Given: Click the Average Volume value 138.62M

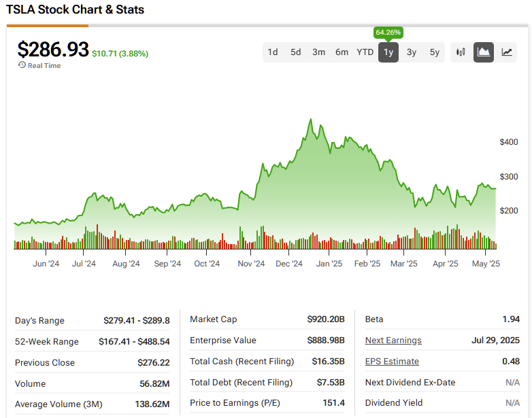Looking at the screenshot, I should [x=152, y=404].
